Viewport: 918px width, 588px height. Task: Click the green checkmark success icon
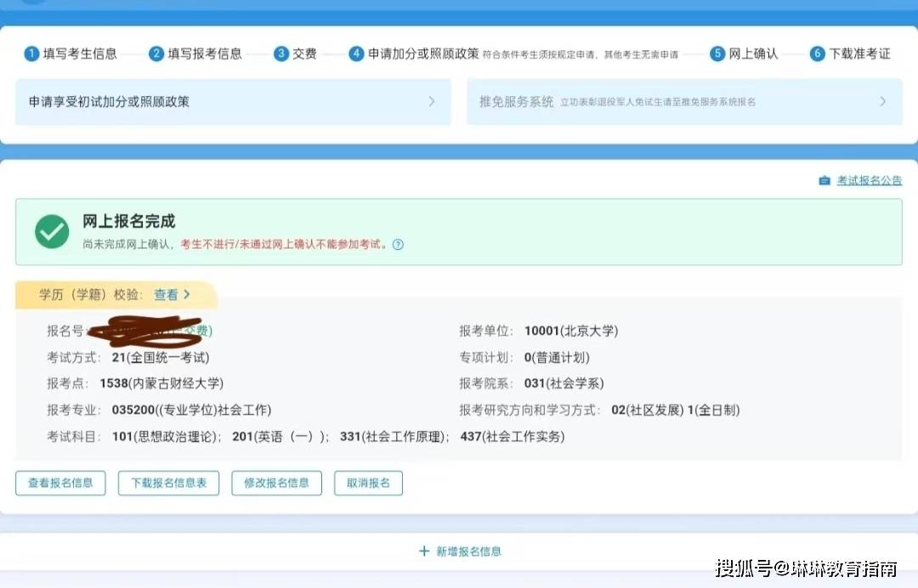pos(52,231)
